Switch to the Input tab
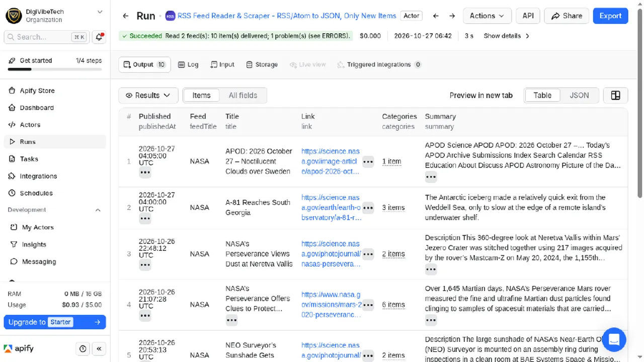 point(222,64)
